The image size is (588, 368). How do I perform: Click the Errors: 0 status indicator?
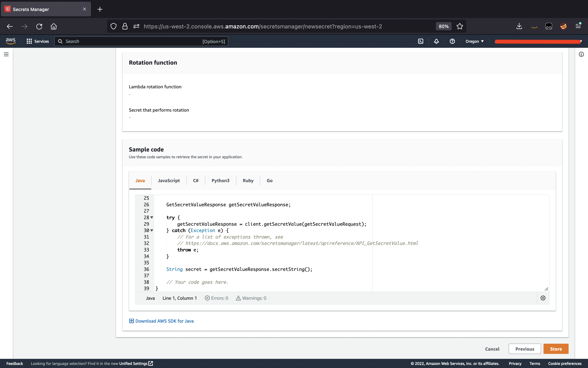pyautogui.click(x=216, y=298)
